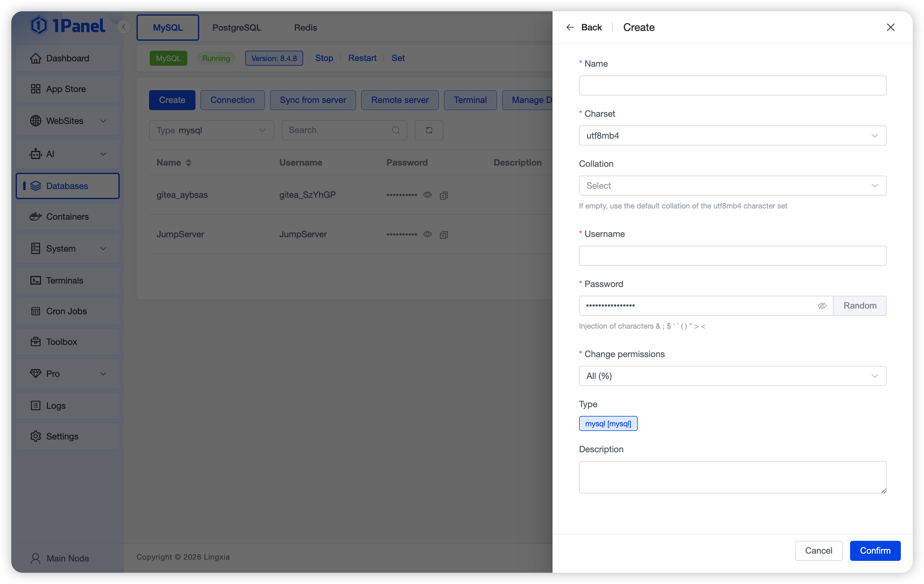Show password for gitea_aybsas row

point(428,195)
